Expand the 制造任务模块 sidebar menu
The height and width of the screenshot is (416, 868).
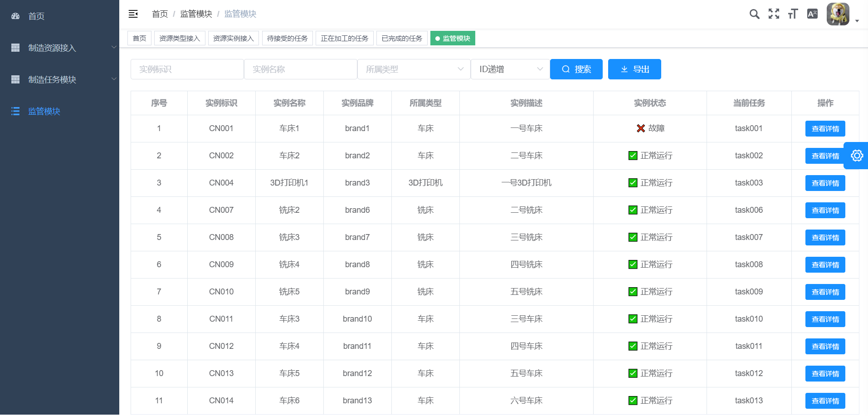59,79
